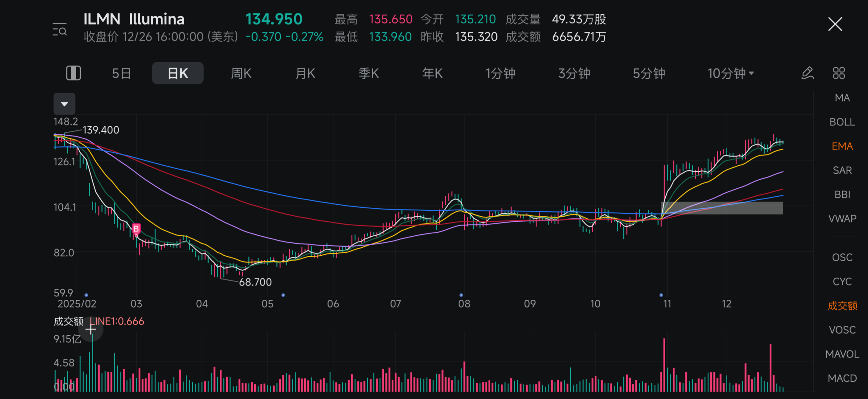The image size is (868, 399).
Task: Select the VWAP indicator
Action: (x=842, y=219)
